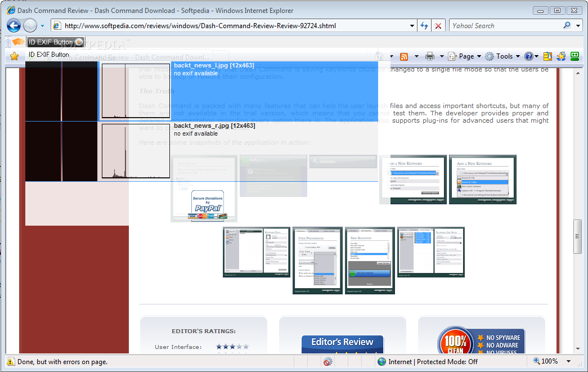Click the orange RSS feeds icon
Viewport: 588px width, 372px height.
[x=404, y=57]
